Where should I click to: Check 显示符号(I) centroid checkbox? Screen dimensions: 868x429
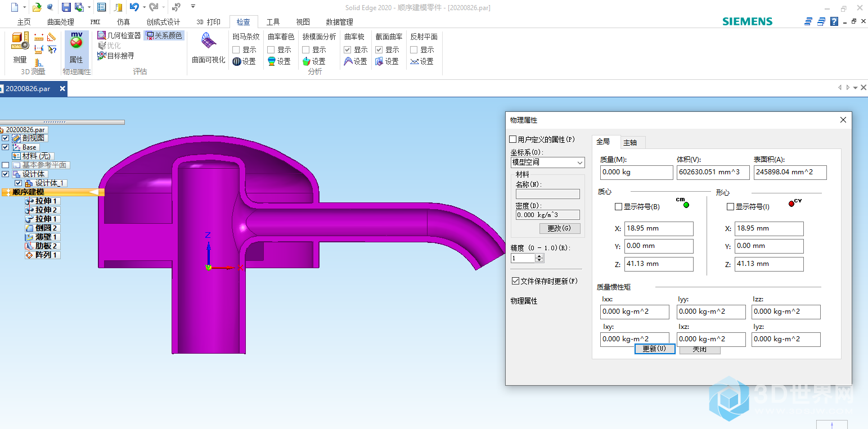point(730,207)
